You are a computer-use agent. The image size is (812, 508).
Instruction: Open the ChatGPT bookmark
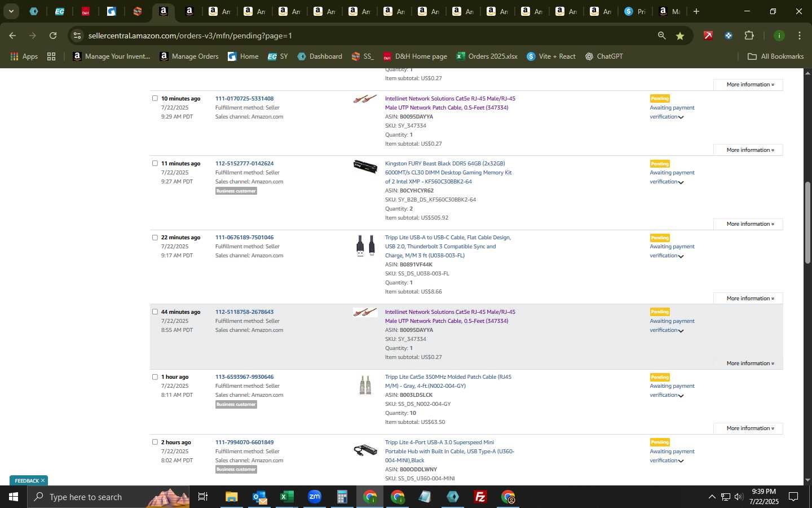604,56
